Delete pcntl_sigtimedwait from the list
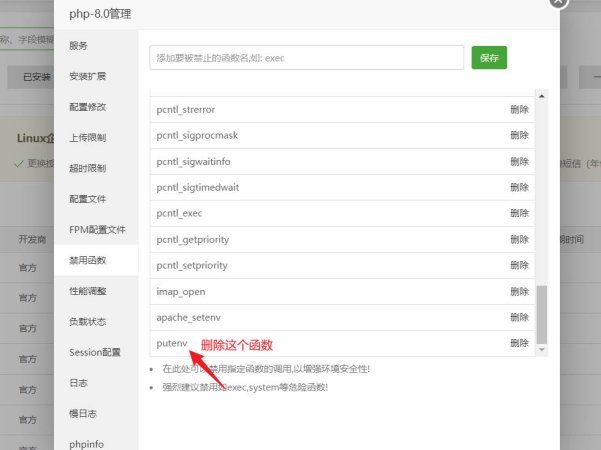Viewport: 601px width, 450px height. 519,187
